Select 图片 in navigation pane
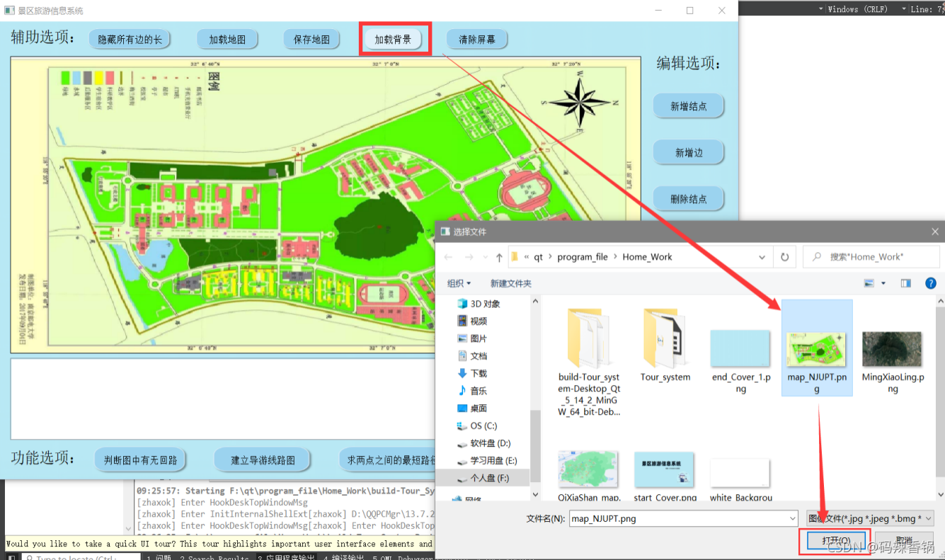Screen dimensions: 945x560 click(x=479, y=338)
